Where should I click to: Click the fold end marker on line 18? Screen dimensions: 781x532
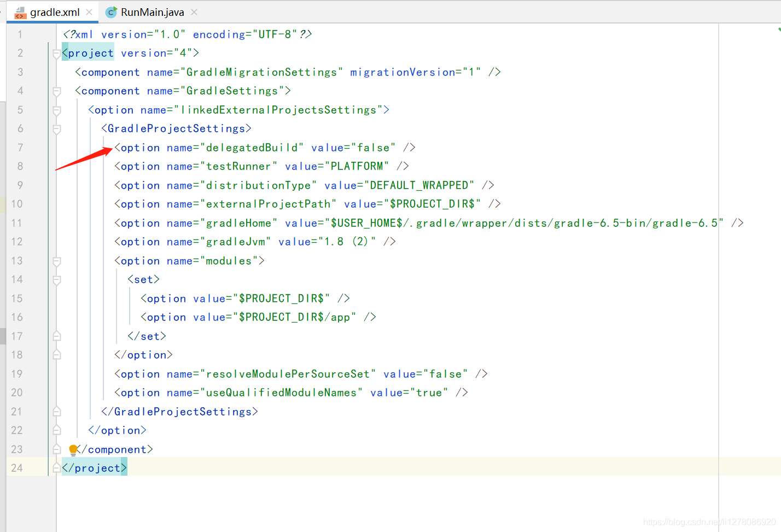pos(56,355)
